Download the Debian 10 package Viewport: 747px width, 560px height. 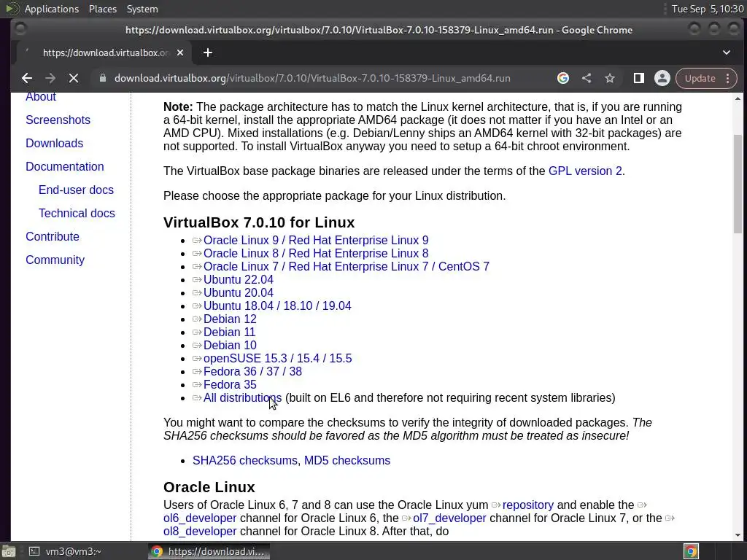(230, 345)
